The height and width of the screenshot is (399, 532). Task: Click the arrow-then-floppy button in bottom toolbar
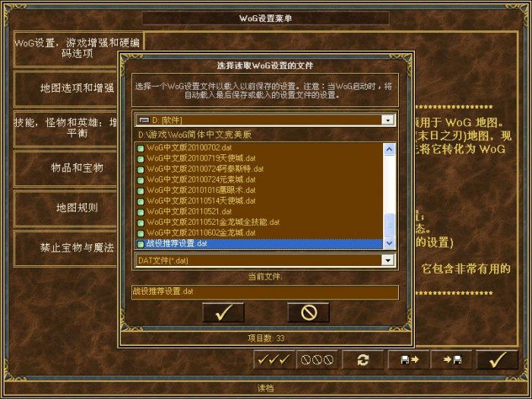451,359
